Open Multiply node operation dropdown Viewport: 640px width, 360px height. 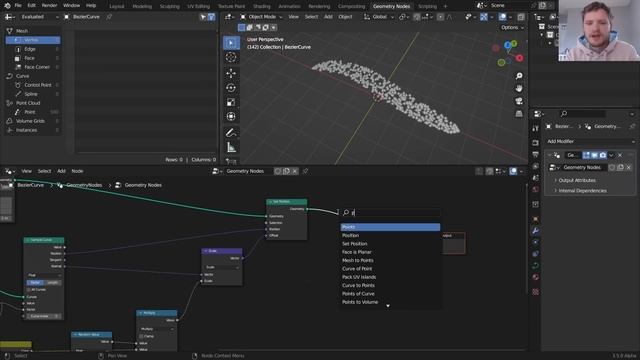point(157,329)
